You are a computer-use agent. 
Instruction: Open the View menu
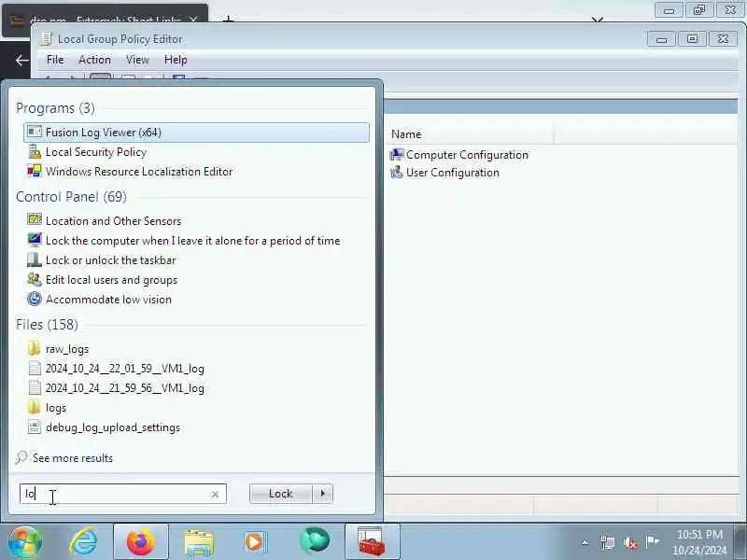click(x=137, y=60)
